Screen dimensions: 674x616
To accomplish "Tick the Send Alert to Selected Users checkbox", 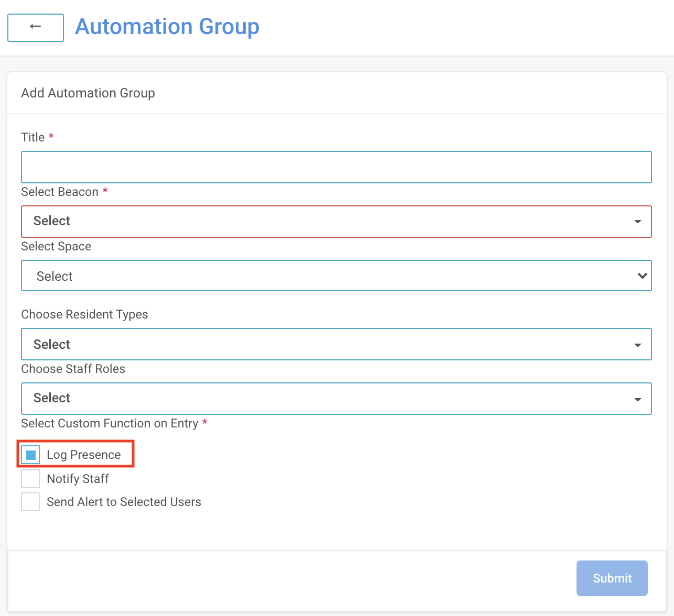I will pyautogui.click(x=30, y=502).
